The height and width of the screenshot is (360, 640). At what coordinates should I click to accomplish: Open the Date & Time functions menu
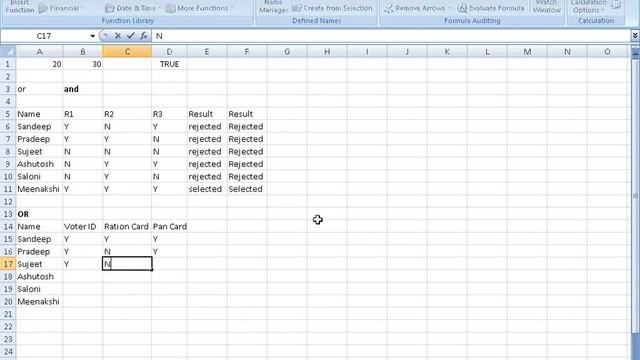[x=132, y=8]
